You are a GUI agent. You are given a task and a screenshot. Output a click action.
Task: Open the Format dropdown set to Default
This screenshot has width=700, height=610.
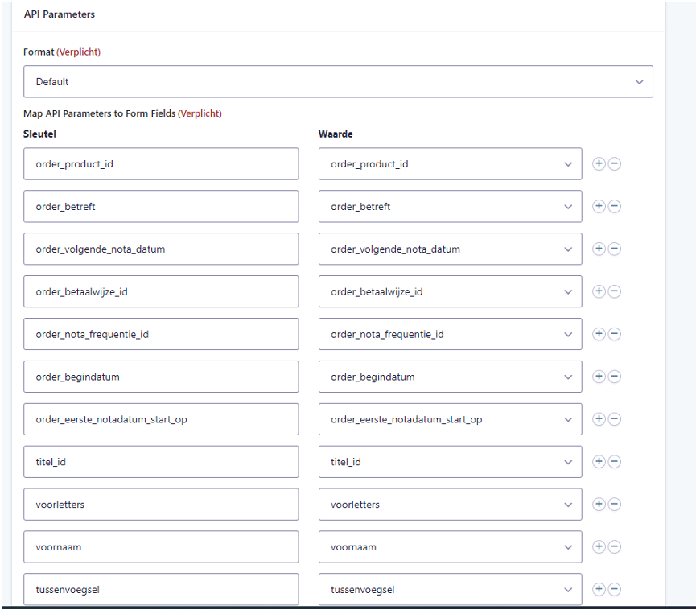(338, 82)
